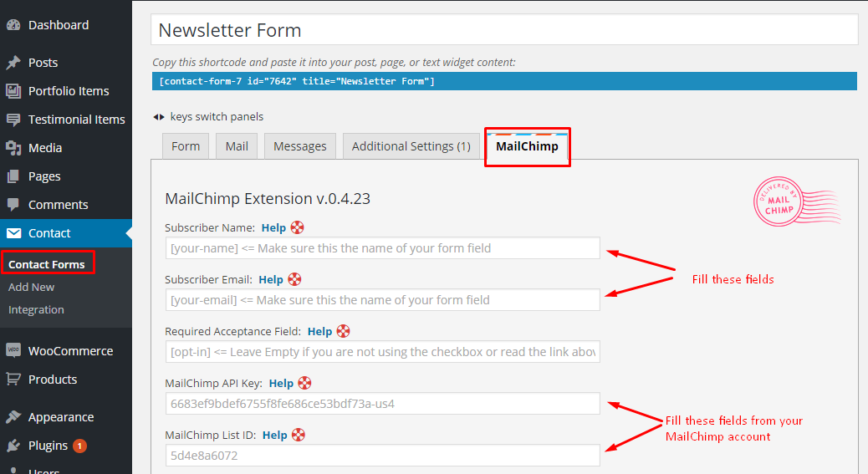Switch to the Form tab
The image size is (868, 474).
point(186,146)
